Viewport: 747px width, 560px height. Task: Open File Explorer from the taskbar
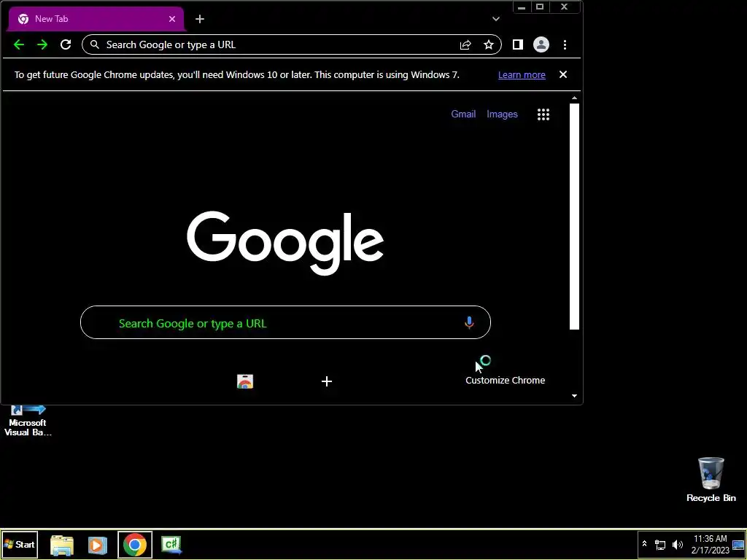click(x=62, y=545)
